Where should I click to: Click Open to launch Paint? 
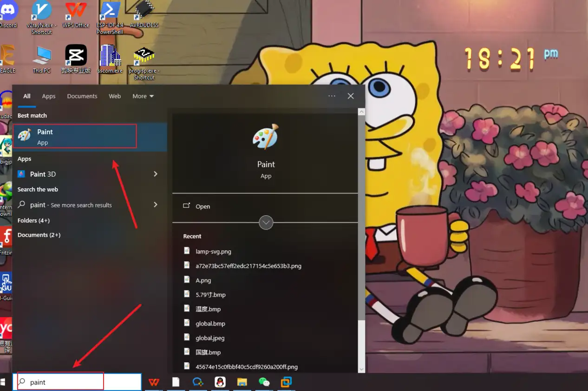click(x=203, y=206)
